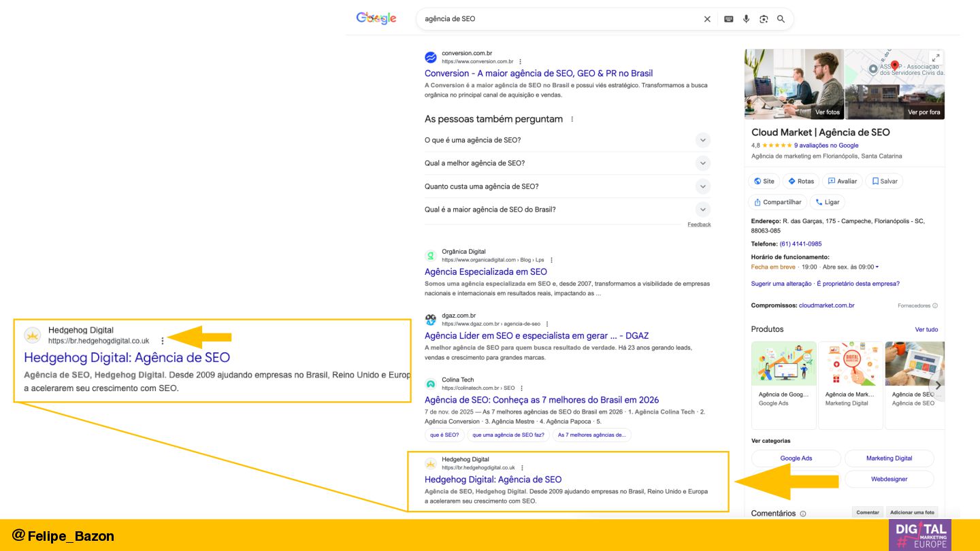
Task: Click the magnifier search icon
Action: point(781,19)
